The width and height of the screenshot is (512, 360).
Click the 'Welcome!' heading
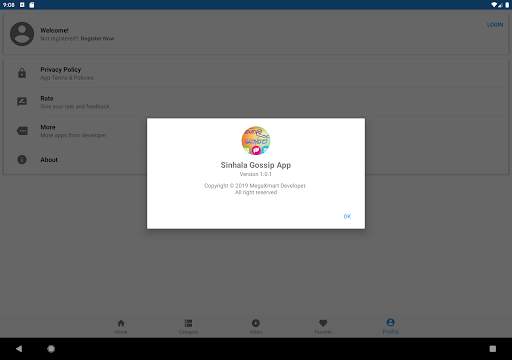(54, 30)
